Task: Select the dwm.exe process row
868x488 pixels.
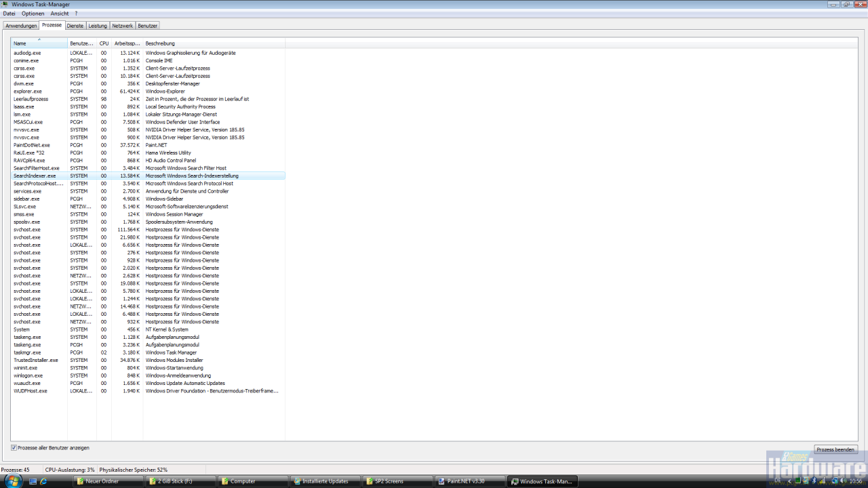Action: pos(148,83)
